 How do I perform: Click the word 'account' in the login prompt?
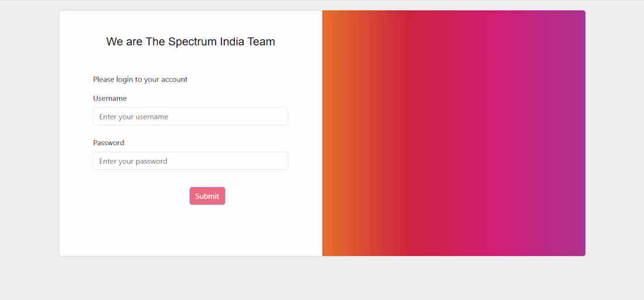[174, 79]
